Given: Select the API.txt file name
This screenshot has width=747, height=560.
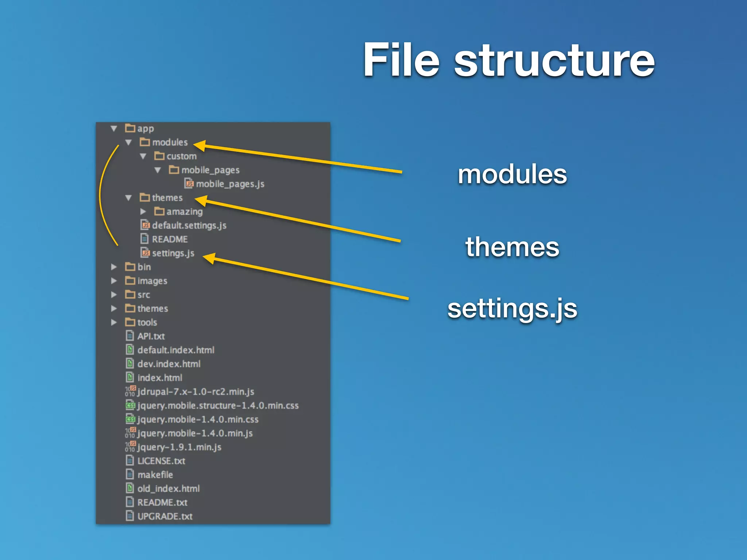Looking at the screenshot, I should point(151,336).
